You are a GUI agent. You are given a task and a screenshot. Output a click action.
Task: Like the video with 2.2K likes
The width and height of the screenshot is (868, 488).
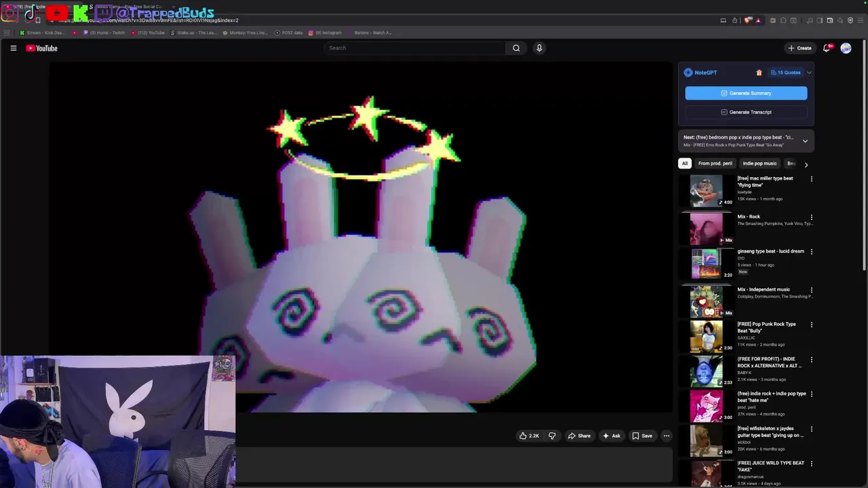tap(529, 436)
